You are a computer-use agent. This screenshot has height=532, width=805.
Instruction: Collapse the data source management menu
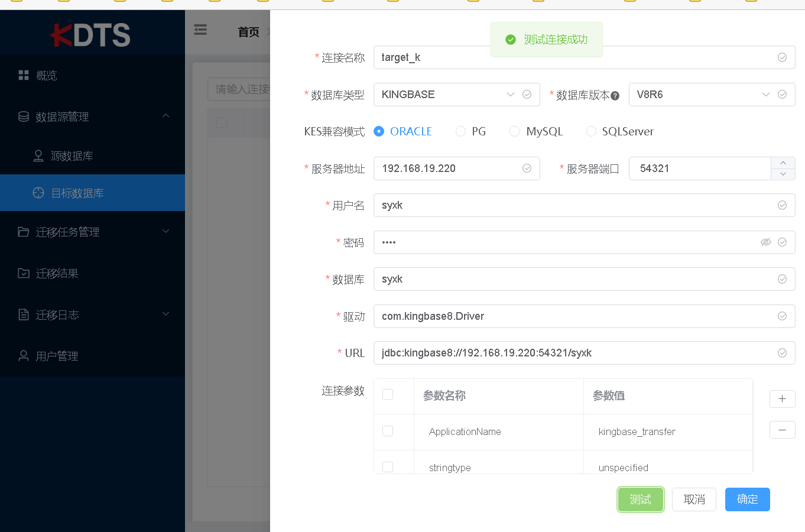coord(166,116)
